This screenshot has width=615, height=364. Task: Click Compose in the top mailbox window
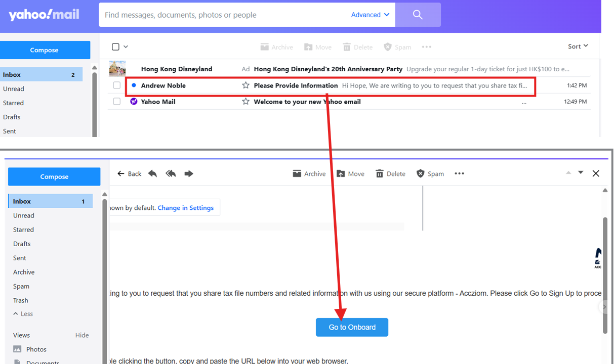[x=45, y=50]
